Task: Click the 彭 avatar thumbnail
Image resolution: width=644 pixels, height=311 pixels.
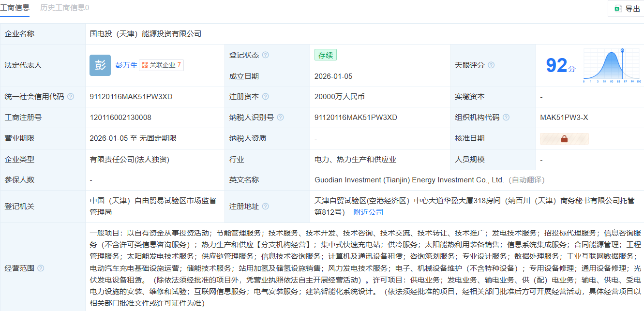Action: pyautogui.click(x=100, y=65)
